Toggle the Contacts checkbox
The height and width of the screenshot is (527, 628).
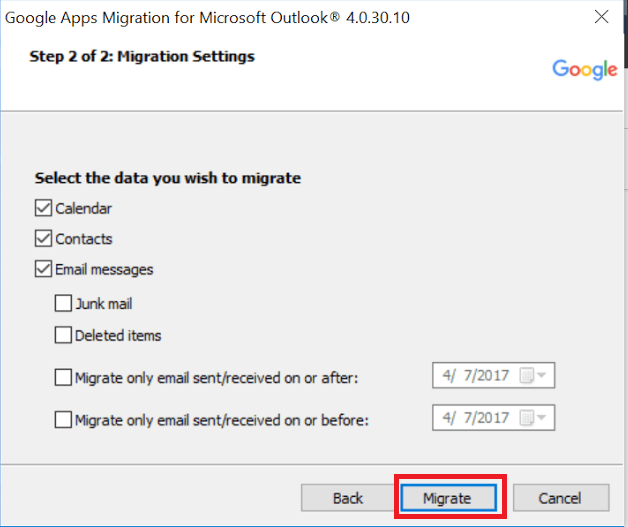pyautogui.click(x=43, y=239)
